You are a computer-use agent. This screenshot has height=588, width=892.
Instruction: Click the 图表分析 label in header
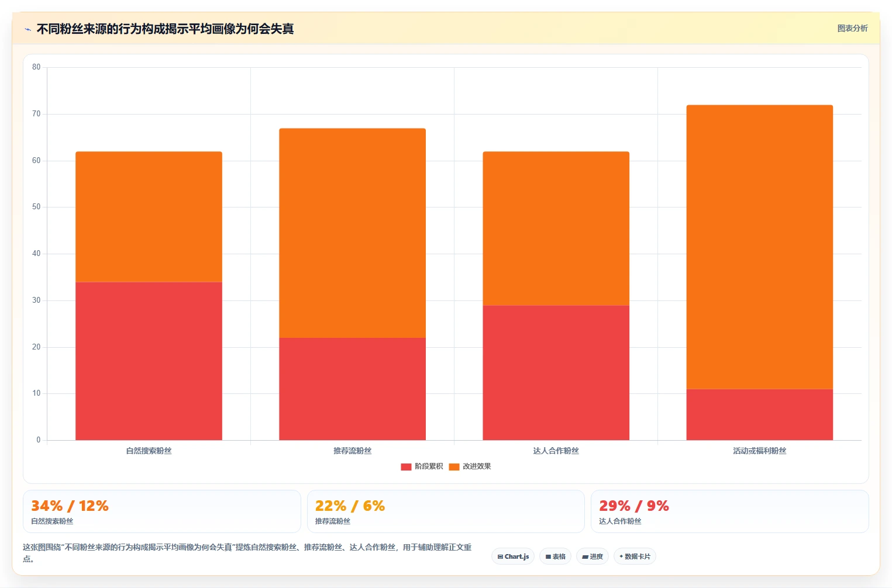852,28
